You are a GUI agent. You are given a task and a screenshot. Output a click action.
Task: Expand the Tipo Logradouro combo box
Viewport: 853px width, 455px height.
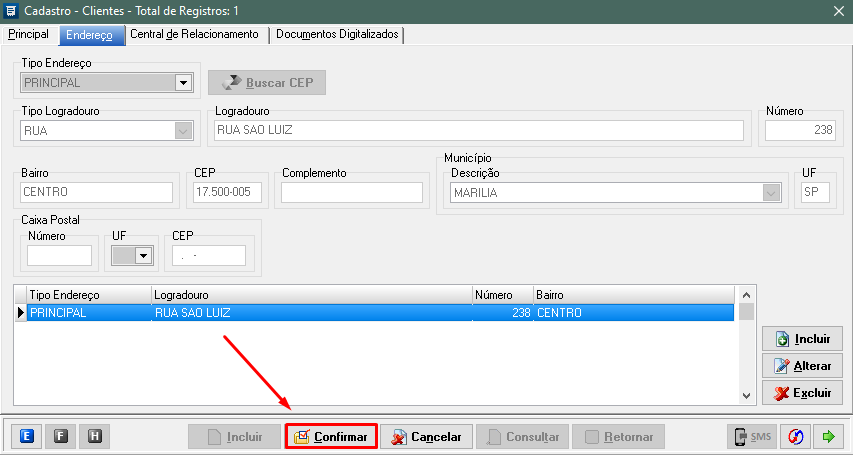[x=183, y=130]
